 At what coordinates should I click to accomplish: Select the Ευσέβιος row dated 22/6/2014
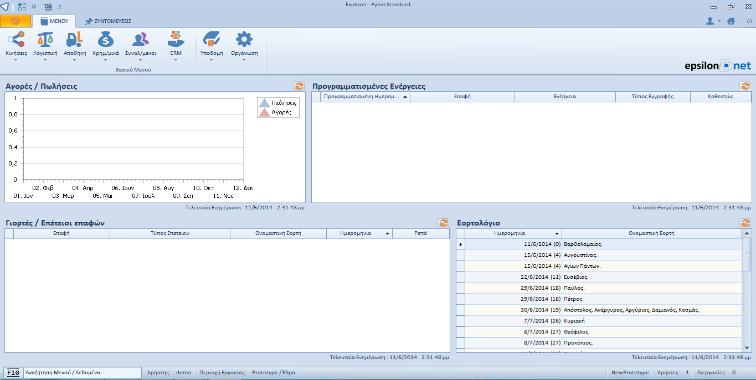pyautogui.click(x=599, y=277)
